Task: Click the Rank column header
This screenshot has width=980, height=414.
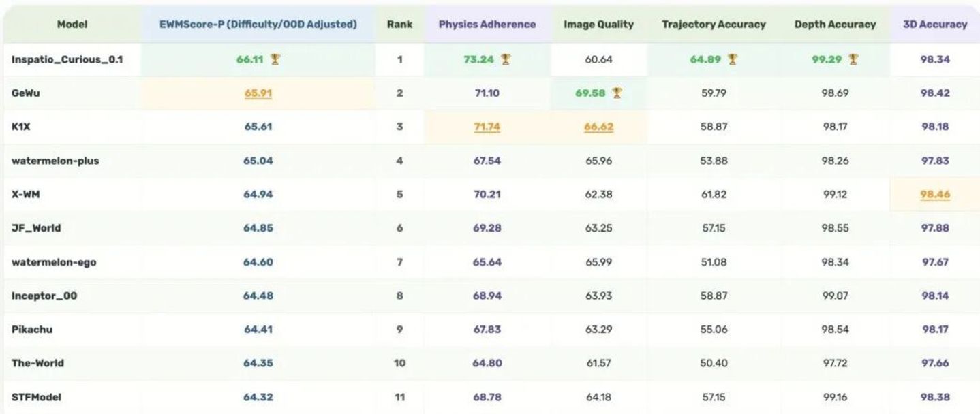Action: (x=399, y=25)
